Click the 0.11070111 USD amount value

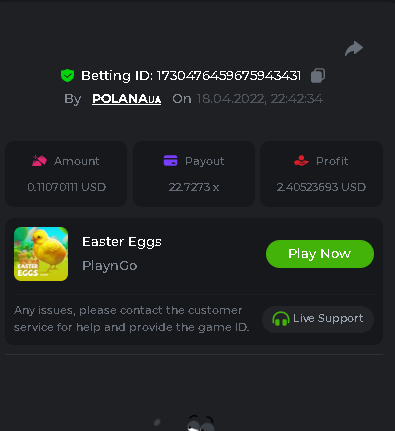[66, 187]
